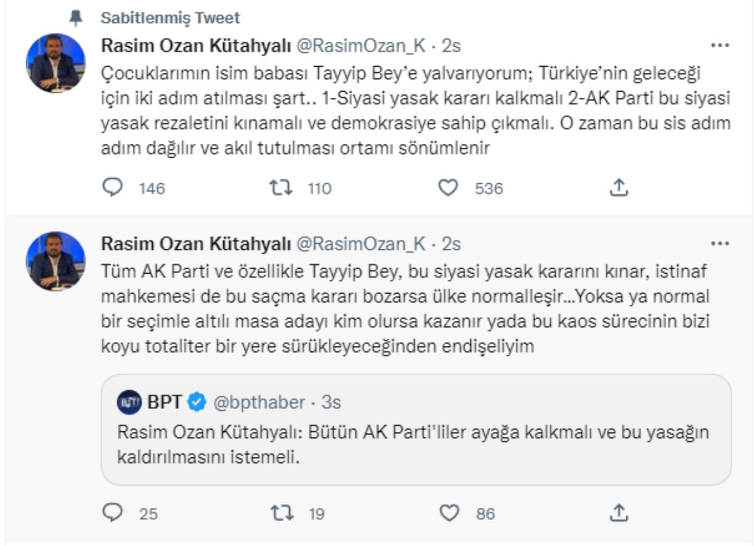
Task: Open profile picture on the pinned tweet
Action: pos(56,63)
